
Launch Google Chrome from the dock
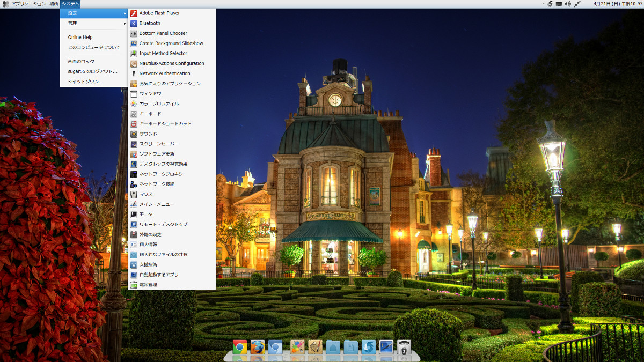pos(240,347)
